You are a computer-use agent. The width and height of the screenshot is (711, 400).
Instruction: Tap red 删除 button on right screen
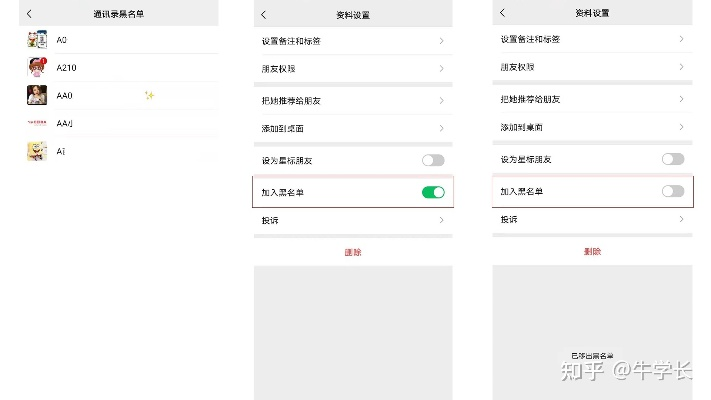coord(592,251)
